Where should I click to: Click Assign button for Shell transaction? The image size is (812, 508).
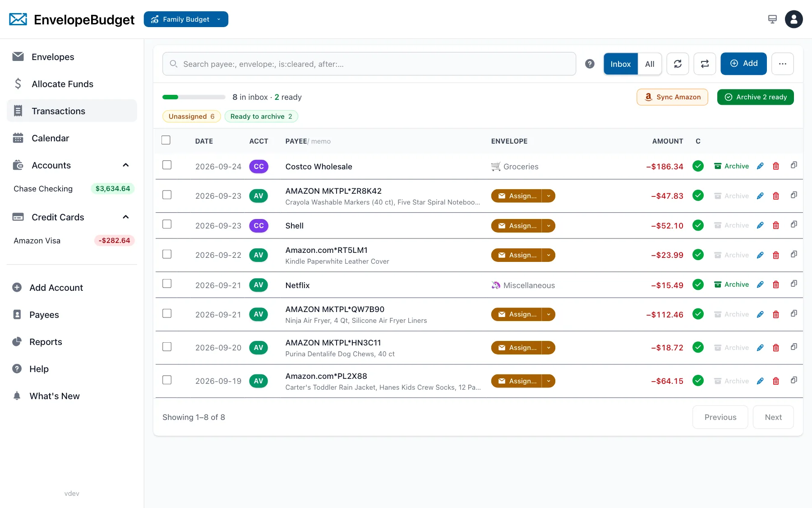coord(517,226)
